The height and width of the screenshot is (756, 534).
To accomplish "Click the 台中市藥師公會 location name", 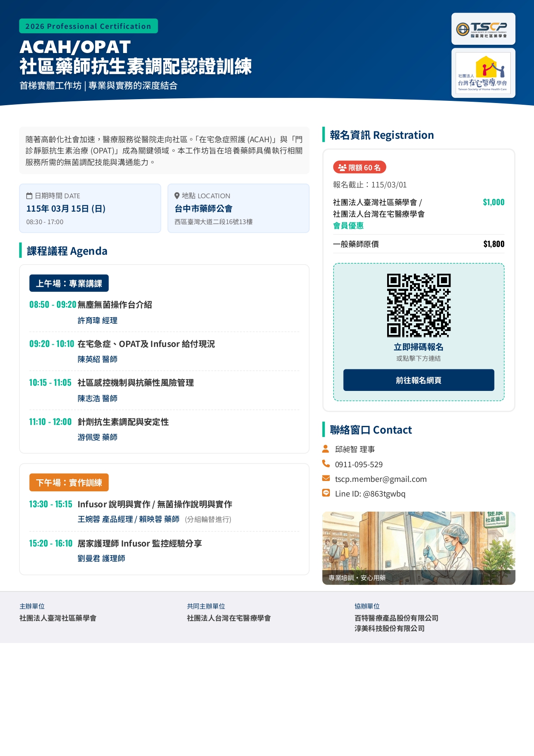I will [203, 209].
